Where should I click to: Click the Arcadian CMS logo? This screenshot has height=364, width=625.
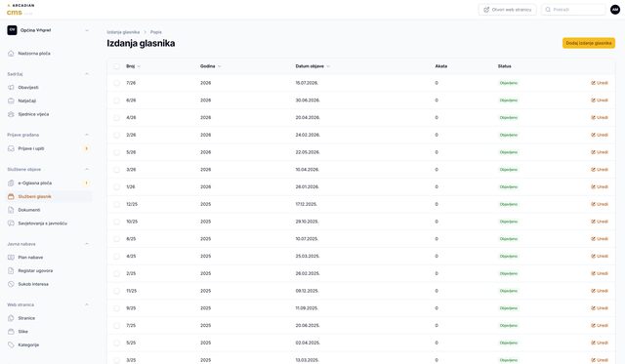point(21,10)
